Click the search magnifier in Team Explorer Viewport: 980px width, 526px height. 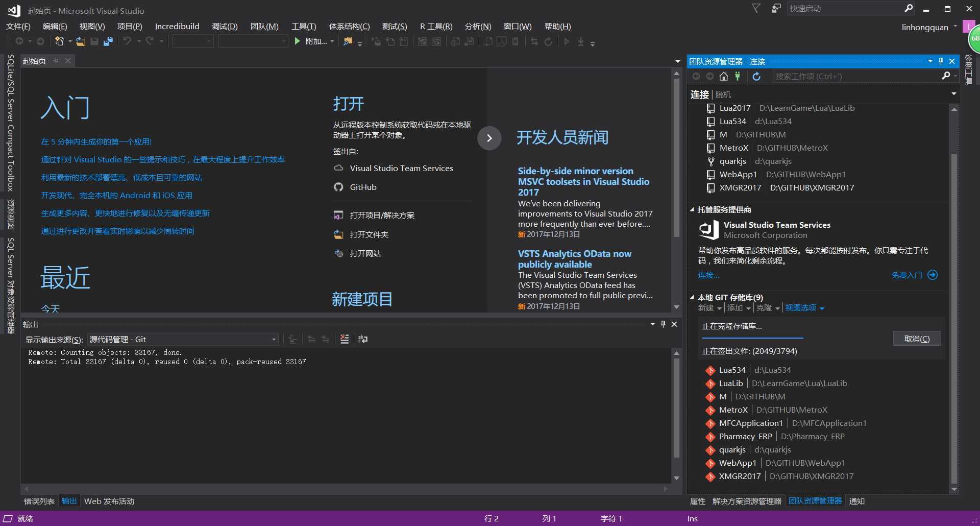(945, 76)
